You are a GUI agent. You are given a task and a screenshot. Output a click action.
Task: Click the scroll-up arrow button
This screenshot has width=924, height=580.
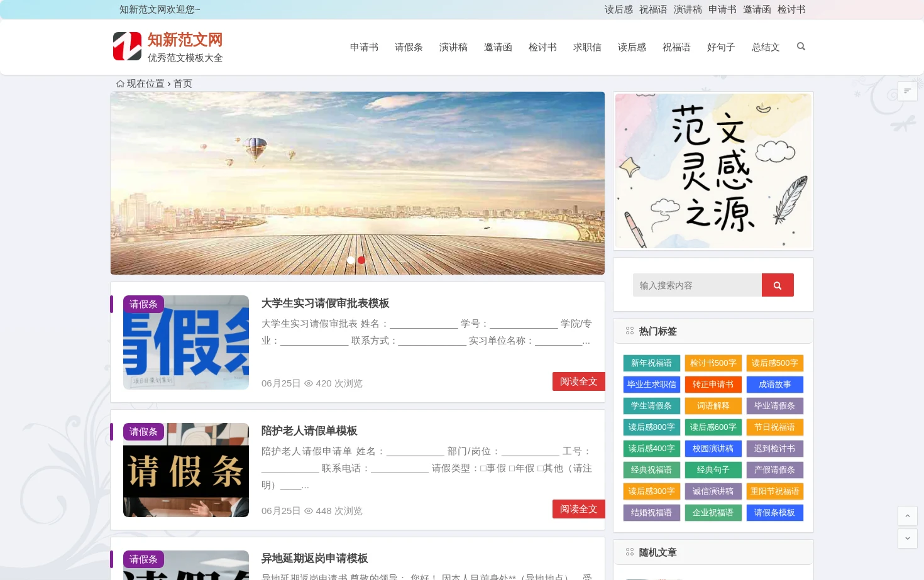[908, 516]
